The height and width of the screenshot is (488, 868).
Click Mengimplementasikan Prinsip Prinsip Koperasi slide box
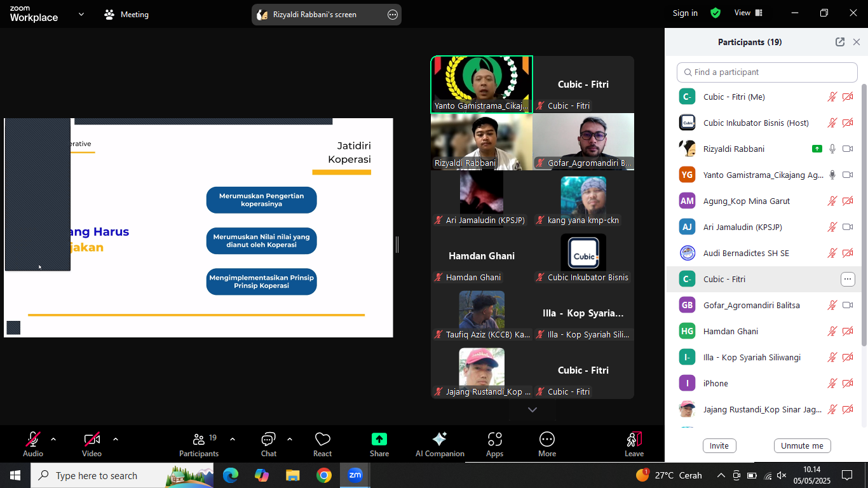pos(261,281)
